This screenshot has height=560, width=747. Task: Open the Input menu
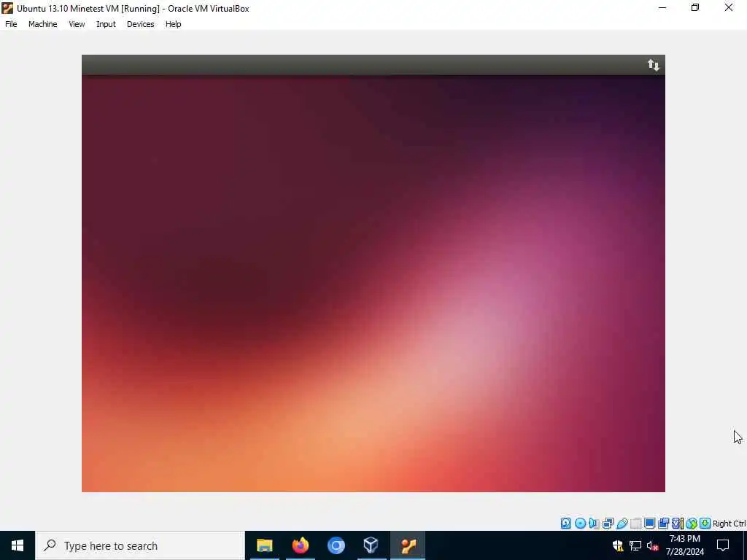click(x=106, y=24)
